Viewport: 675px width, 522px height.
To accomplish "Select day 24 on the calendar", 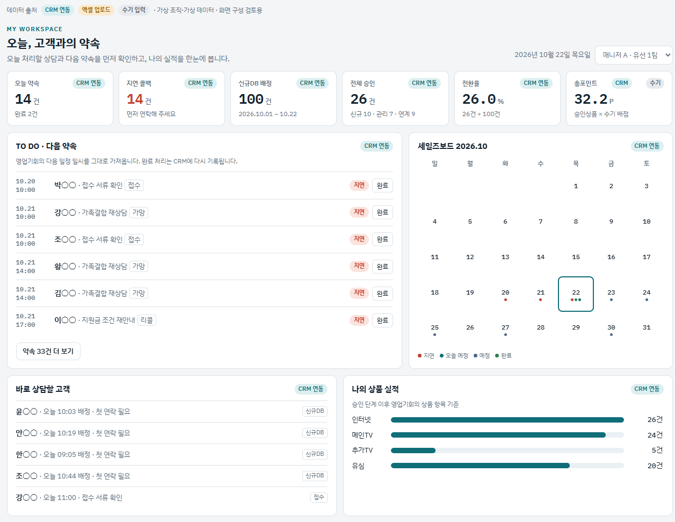I will (x=647, y=294).
